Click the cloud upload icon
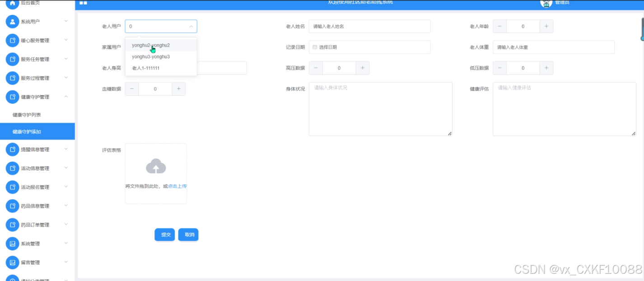This screenshot has width=644, height=281. click(x=156, y=166)
